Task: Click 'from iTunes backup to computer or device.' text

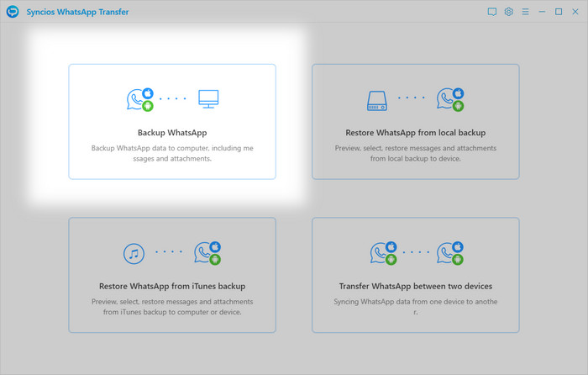Action: pyautogui.click(x=172, y=312)
